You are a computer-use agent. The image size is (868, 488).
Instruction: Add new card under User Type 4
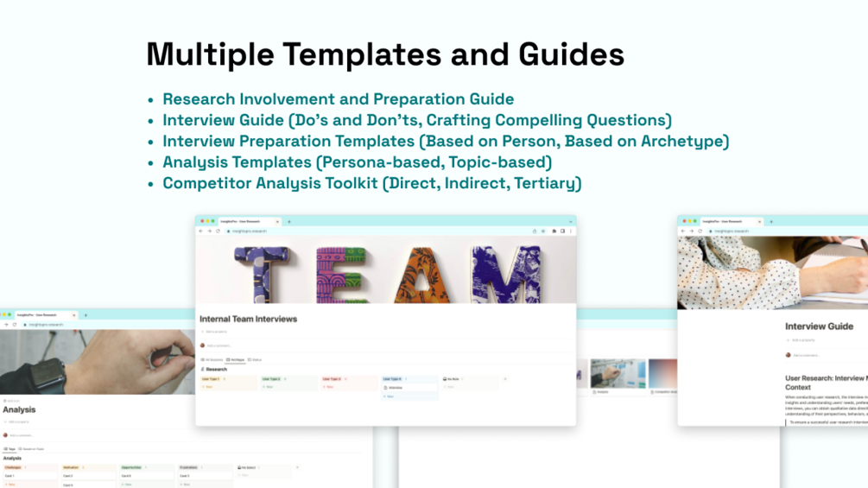[x=389, y=396]
